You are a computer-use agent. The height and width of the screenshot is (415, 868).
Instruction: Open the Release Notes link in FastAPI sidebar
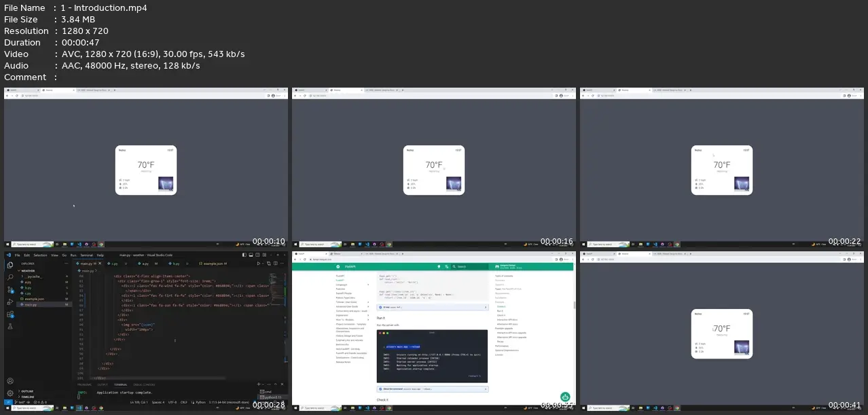coord(344,361)
